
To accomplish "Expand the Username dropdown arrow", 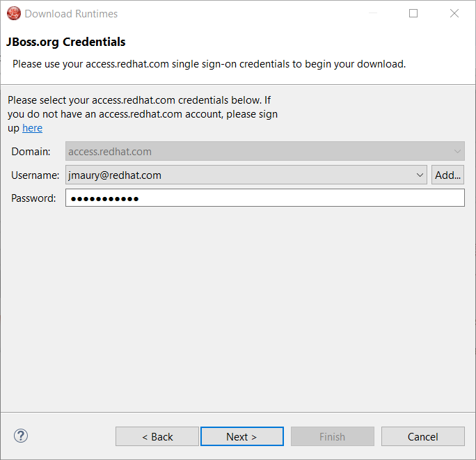I will 420,175.
